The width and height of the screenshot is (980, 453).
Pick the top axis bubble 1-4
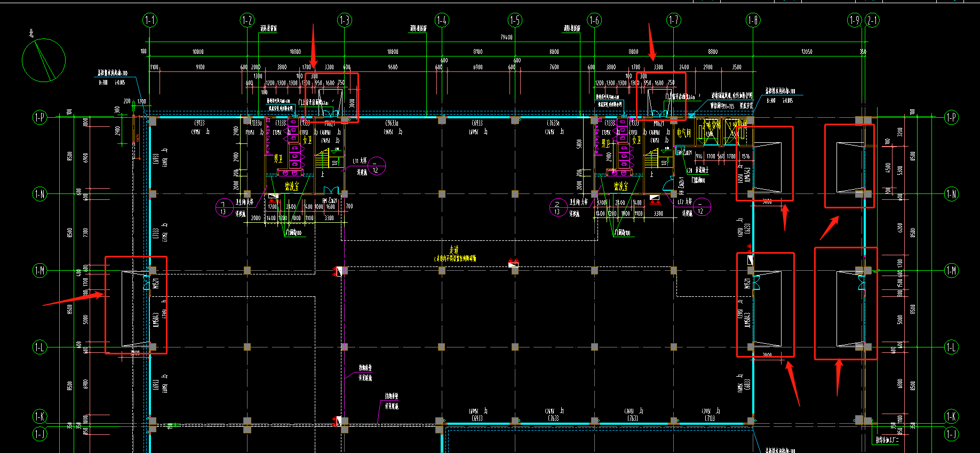coord(442,20)
